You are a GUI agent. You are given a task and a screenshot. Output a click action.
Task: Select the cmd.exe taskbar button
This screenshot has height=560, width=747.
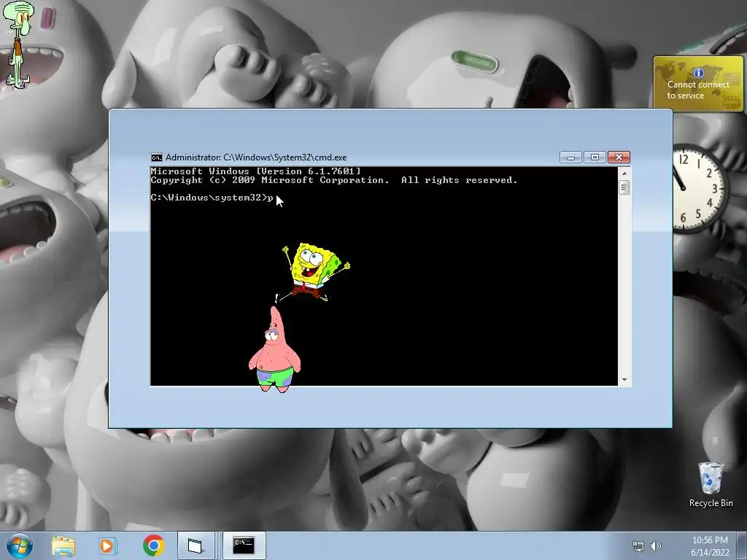(x=244, y=545)
